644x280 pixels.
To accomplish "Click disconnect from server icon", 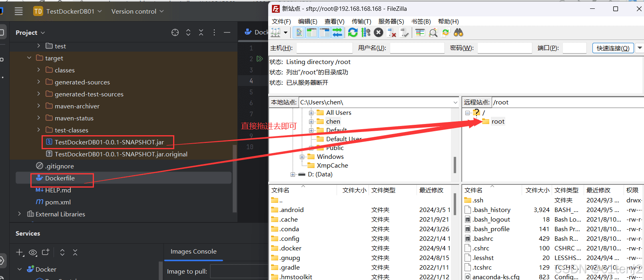I will tap(392, 32).
